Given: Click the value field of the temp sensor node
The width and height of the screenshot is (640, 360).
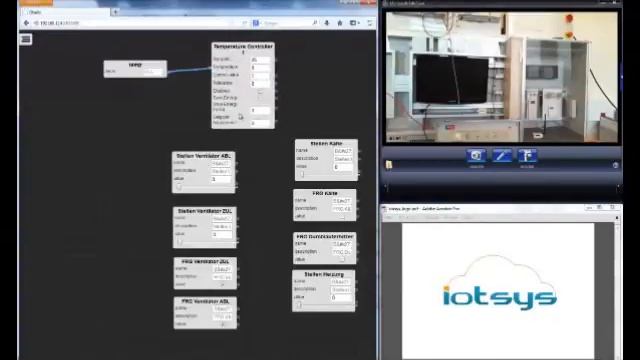Looking at the screenshot, I should click(153, 71).
